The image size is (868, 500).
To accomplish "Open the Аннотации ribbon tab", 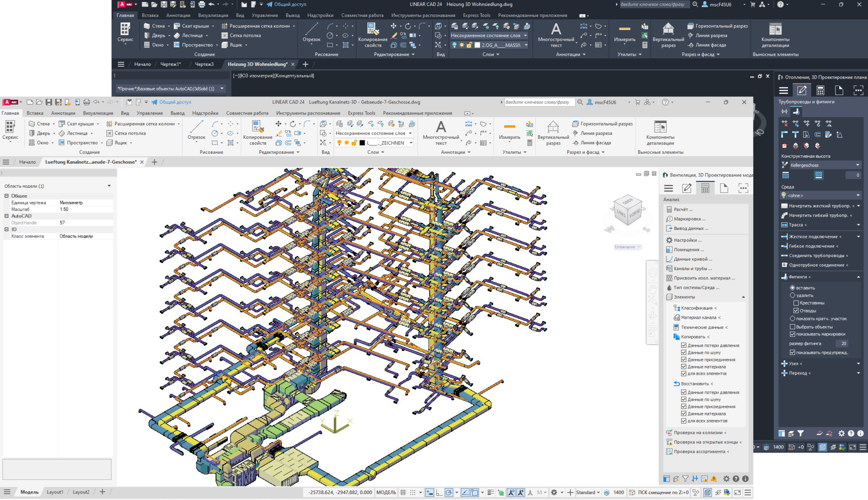I will click(63, 113).
